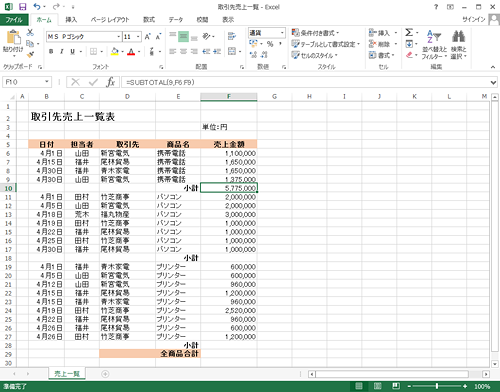The width and height of the screenshot is (500, 392).
Task: Toggle italic formatting
Action: (61, 51)
